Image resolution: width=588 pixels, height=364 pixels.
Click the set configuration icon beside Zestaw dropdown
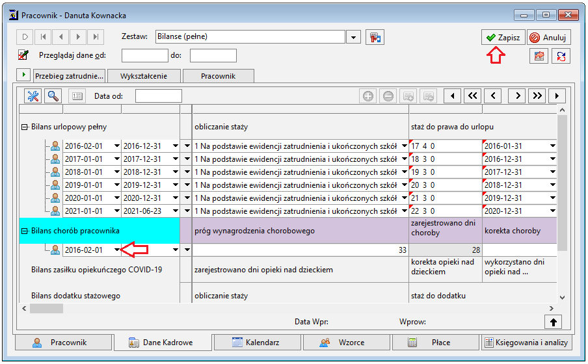point(375,37)
